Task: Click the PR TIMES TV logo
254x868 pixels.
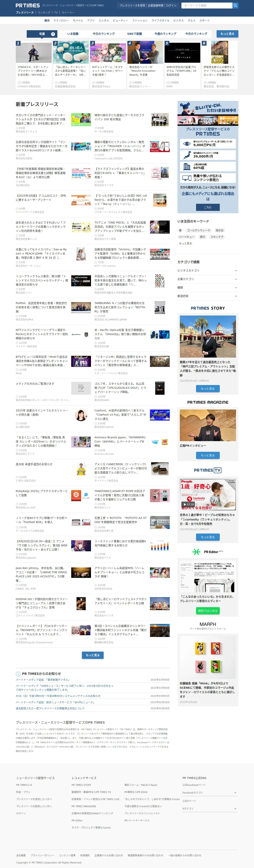Action: pos(208,470)
